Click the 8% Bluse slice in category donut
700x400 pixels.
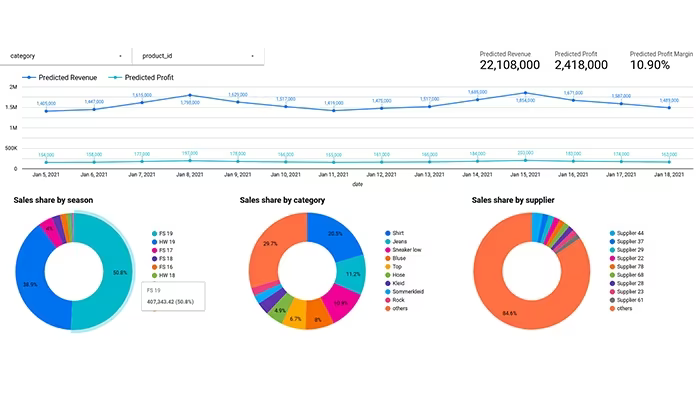click(x=318, y=314)
